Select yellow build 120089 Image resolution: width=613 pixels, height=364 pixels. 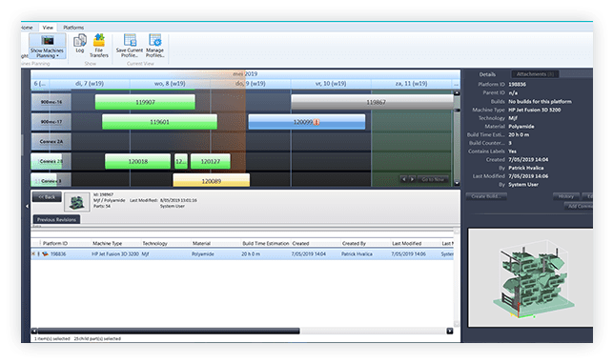point(212,180)
